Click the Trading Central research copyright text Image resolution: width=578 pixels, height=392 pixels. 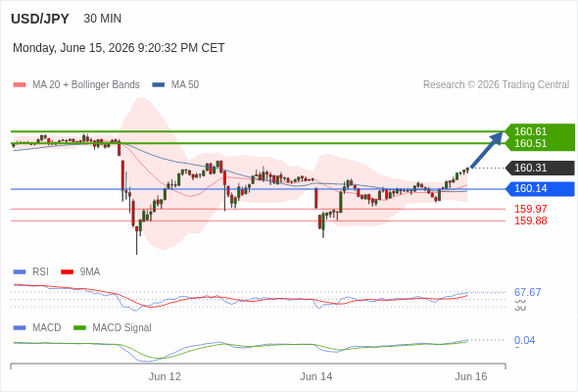click(496, 85)
